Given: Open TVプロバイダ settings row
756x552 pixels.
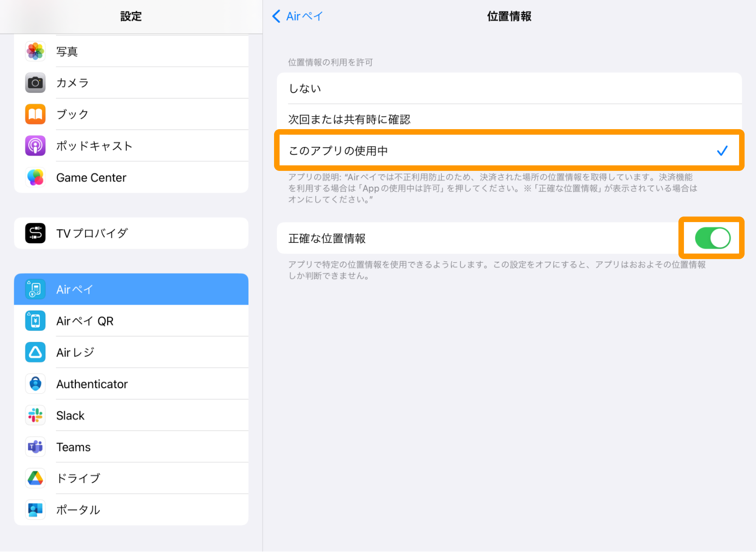Looking at the screenshot, I should [131, 233].
